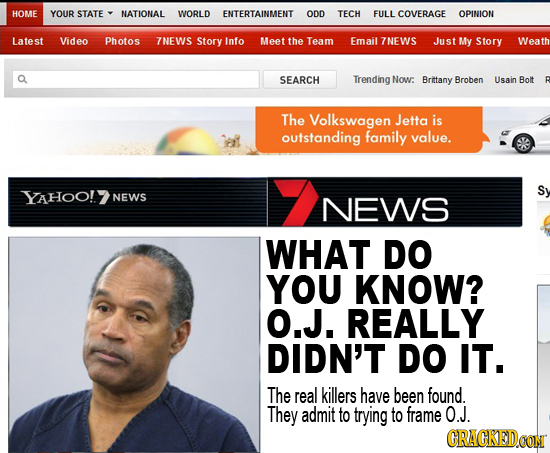550x453 pixels.
Task: Open the National menu item
Action: click(143, 14)
